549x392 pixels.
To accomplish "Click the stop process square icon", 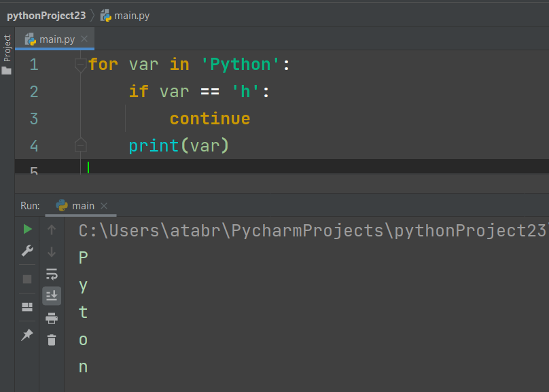I will click(27, 279).
